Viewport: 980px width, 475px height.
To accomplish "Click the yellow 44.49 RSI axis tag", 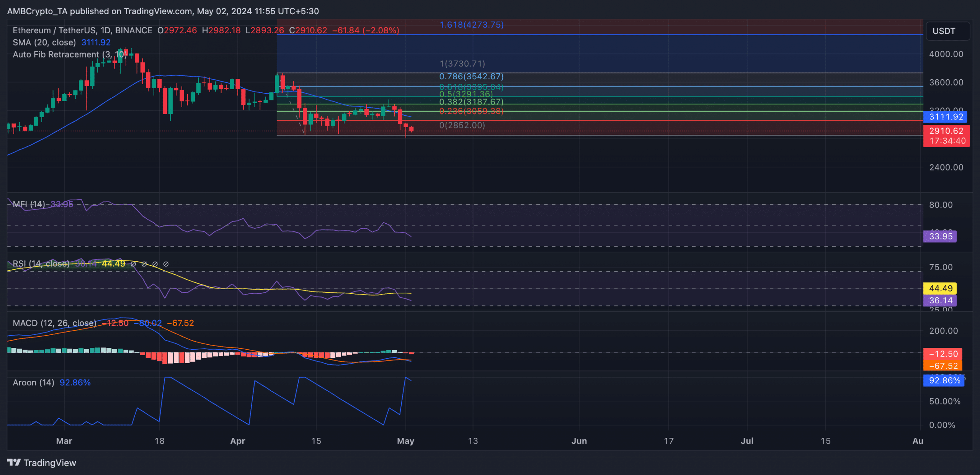I will (x=940, y=288).
